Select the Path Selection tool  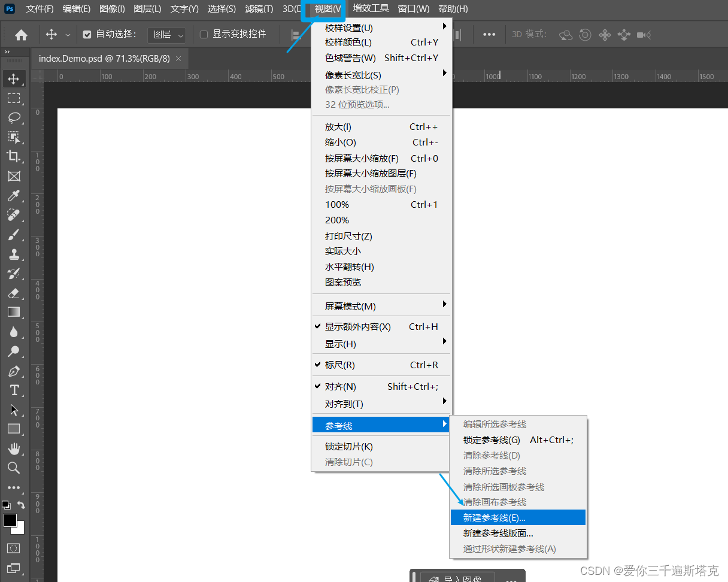14,410
